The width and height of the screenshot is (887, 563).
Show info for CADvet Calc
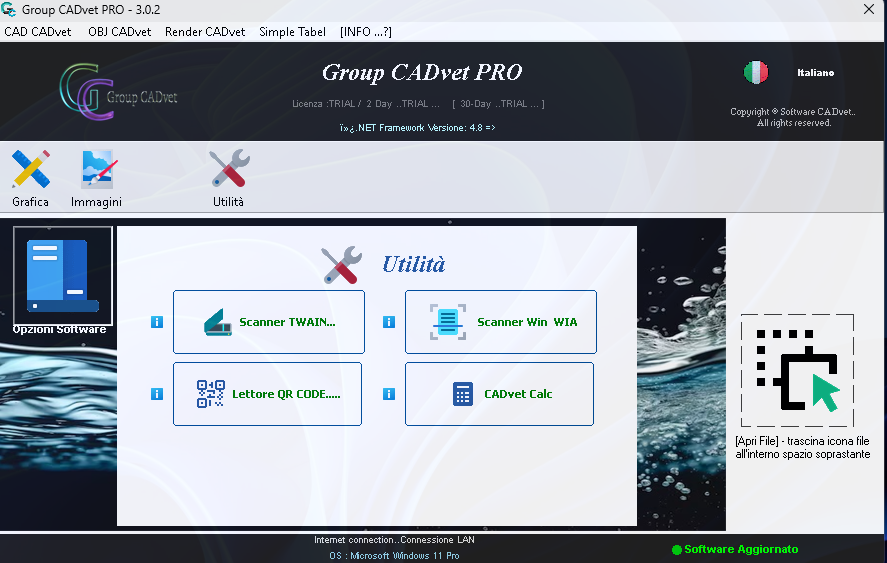pos(389,394)
